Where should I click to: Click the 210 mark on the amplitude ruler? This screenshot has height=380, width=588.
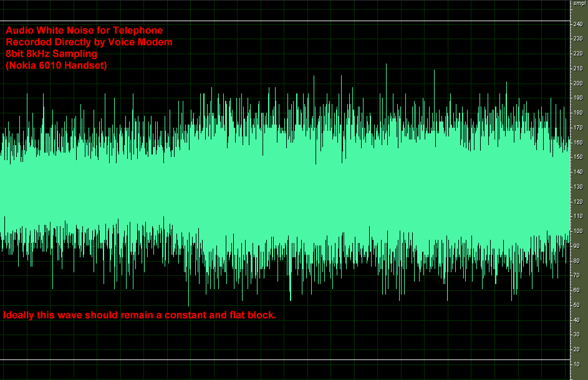click(578, 69)
